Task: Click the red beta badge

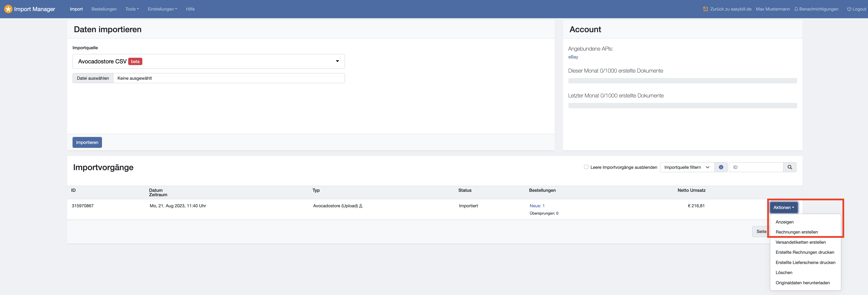Action: [x=135, y=61]
